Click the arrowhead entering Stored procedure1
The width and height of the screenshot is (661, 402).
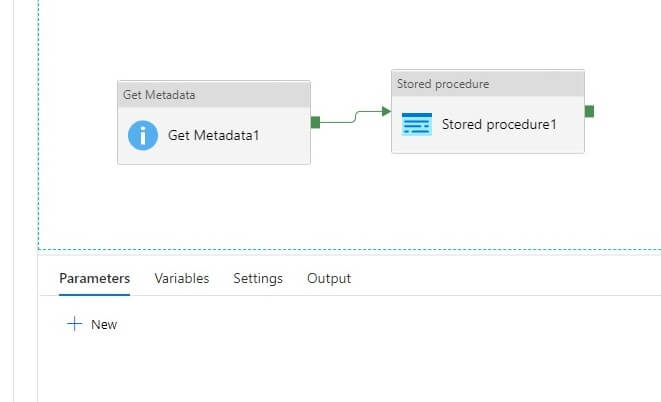point(386,111)
